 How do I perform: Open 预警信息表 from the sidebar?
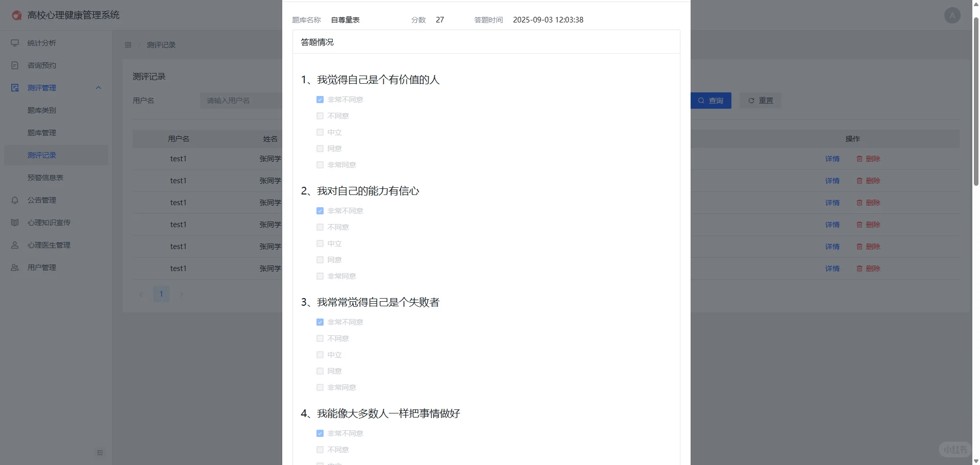click(x=45, y=178)
